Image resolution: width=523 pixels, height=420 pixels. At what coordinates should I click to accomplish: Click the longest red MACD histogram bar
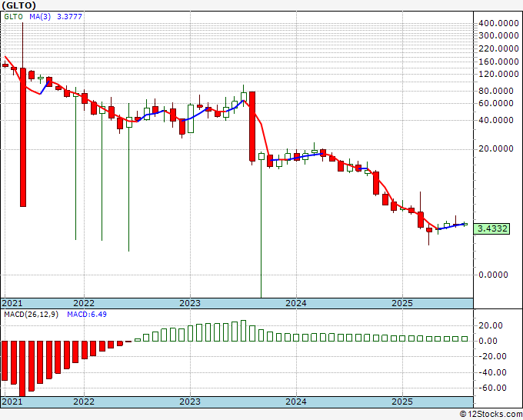pos(22,368)
